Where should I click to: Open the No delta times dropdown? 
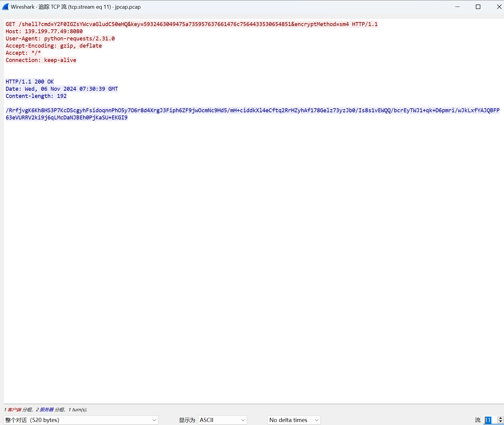(294, 420)
